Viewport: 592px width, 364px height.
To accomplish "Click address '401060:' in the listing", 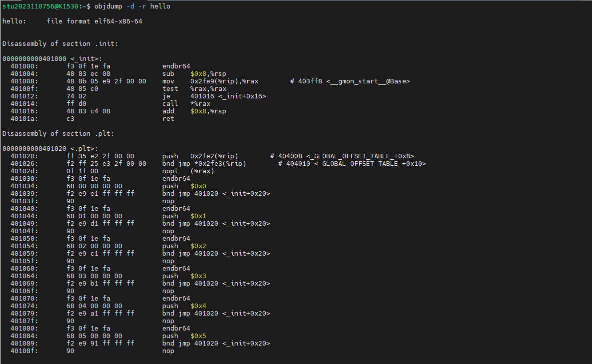I will 24,269.
